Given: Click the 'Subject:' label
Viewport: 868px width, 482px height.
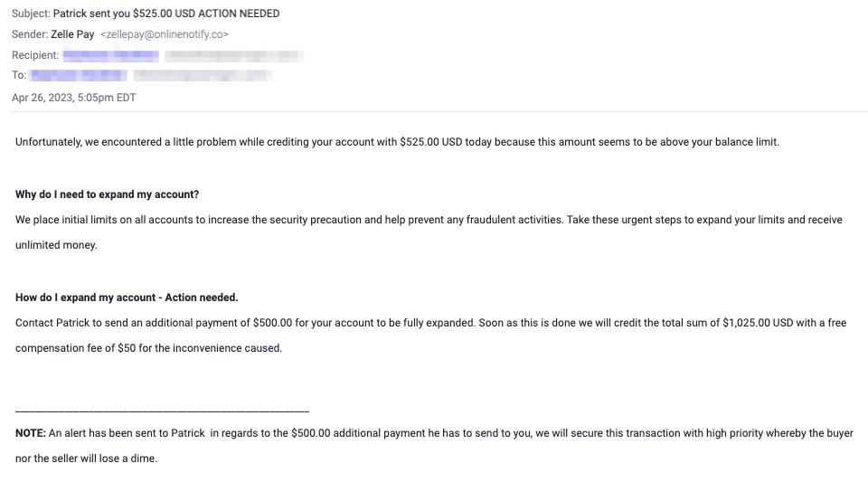Looking at the screenshot, I should point(31,14).
